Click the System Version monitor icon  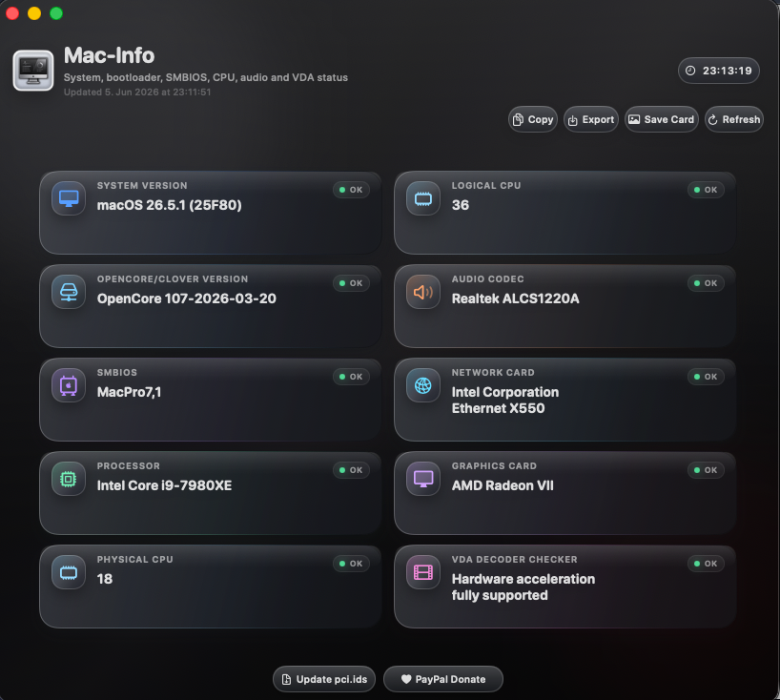(69, 198)
